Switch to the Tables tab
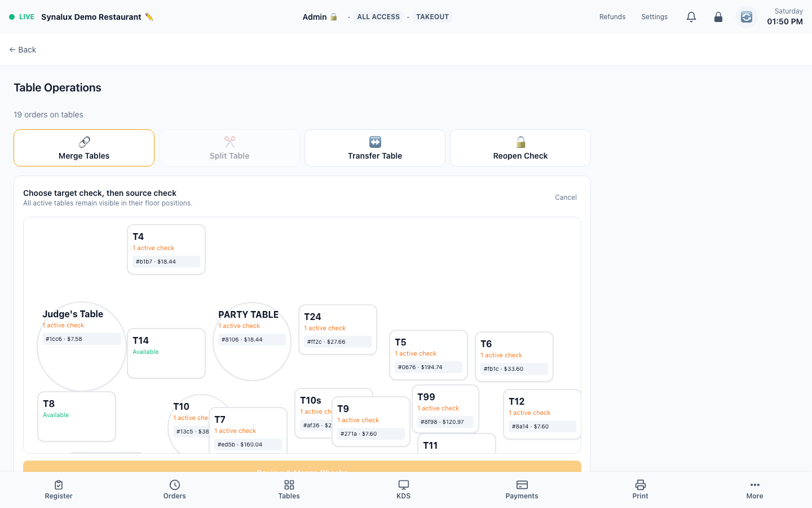Viewport: 812px width, 508px height. click(x=289, y=490)
